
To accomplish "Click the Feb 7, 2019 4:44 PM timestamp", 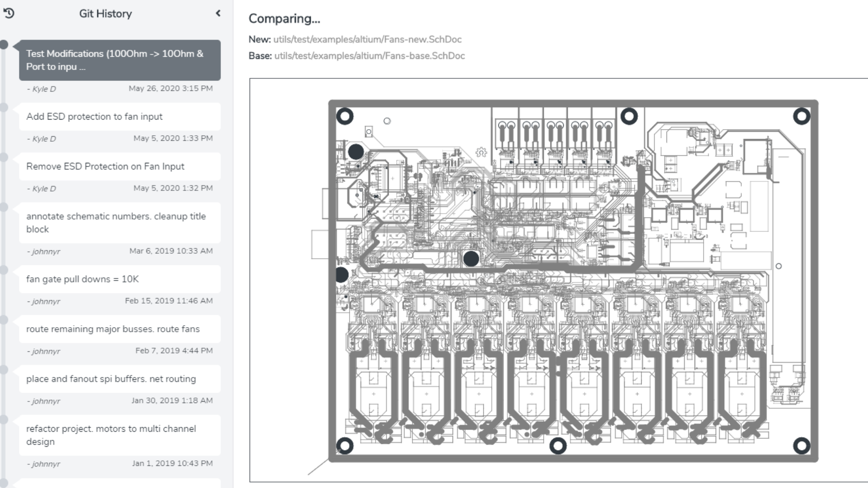I will pos(174,351).
